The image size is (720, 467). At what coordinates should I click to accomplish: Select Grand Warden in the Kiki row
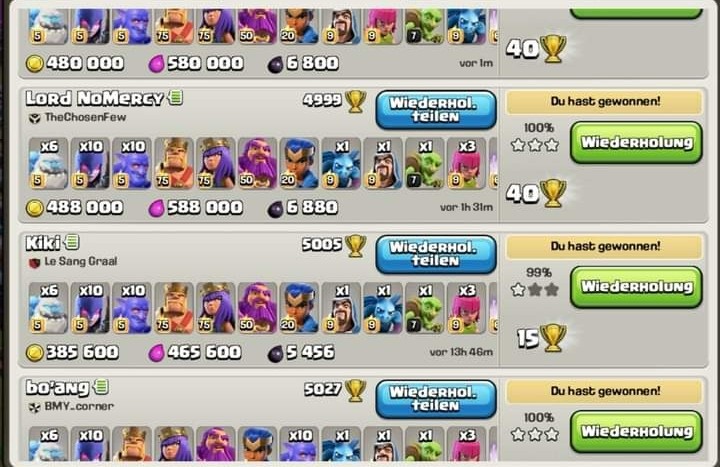tap(258, 307)
